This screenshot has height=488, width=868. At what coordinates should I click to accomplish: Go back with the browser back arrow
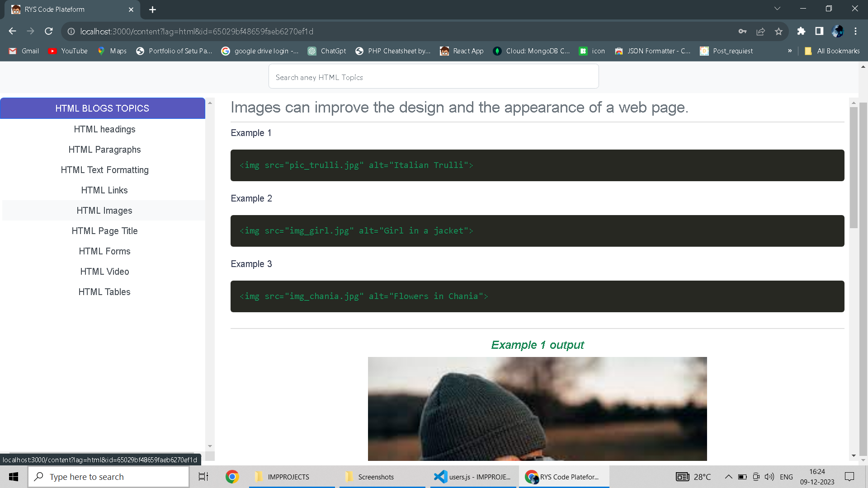(x=12, y=31)
